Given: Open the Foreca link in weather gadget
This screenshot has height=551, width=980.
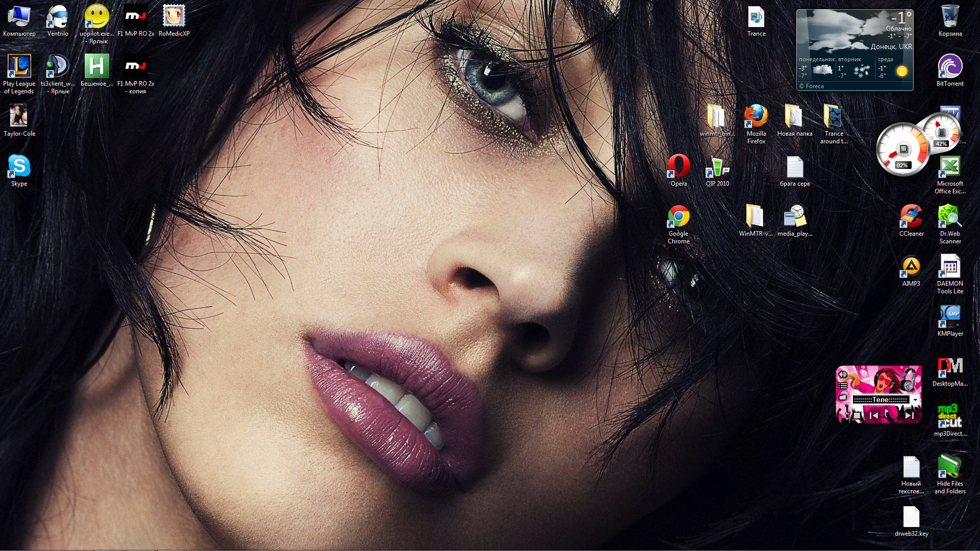Looking at the screenshot, I should click(812, 86).
